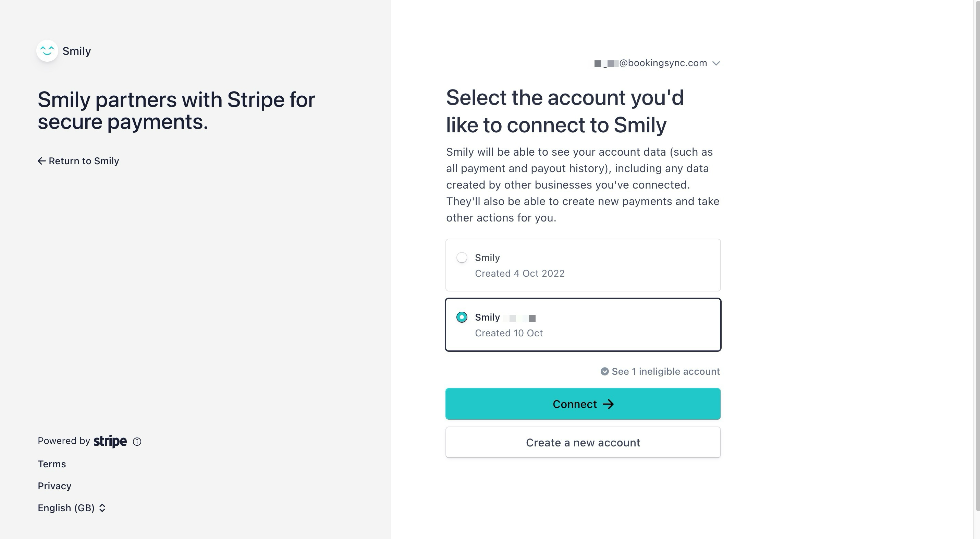980x539 pixels.
Task: Click the Smily brand name text
Action: coord(76,51)
